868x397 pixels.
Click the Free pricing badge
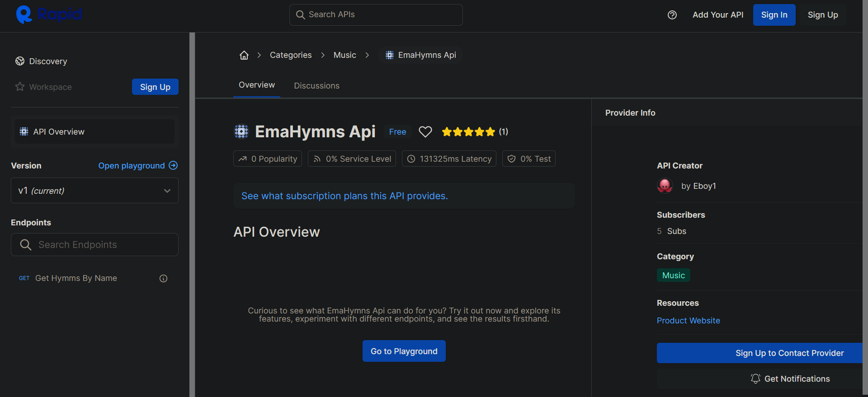point(397,131)
